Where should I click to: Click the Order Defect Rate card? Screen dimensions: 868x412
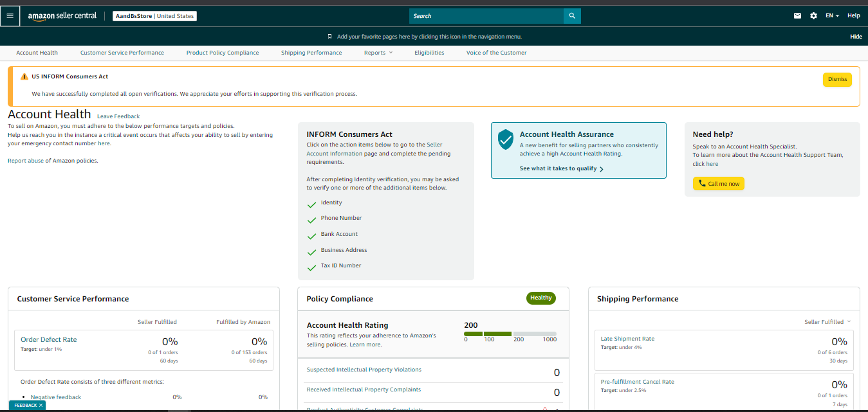[x=143, y=350]
